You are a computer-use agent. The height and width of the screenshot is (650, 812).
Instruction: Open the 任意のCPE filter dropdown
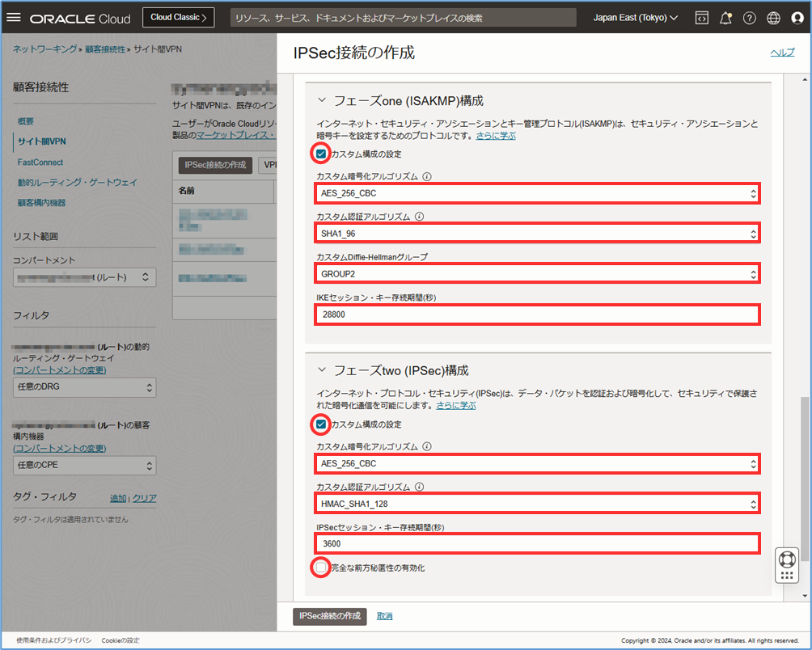(x=84, y=465)
